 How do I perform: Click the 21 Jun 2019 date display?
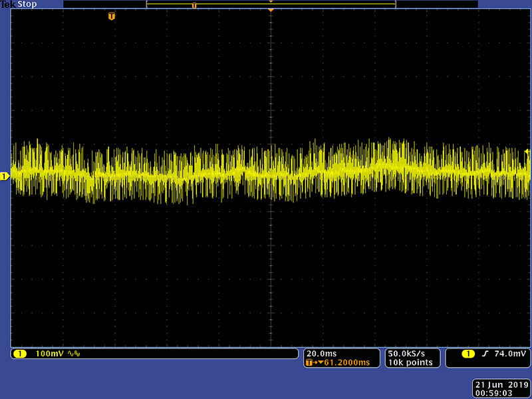[x=501, y=385]
